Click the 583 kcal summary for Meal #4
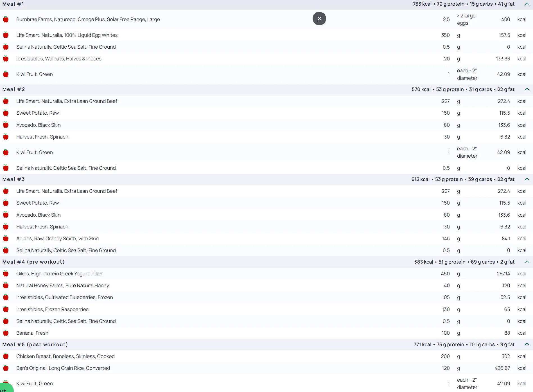Image resolution: width=533 pixels, height=392 pixels. tap(424, 262)
